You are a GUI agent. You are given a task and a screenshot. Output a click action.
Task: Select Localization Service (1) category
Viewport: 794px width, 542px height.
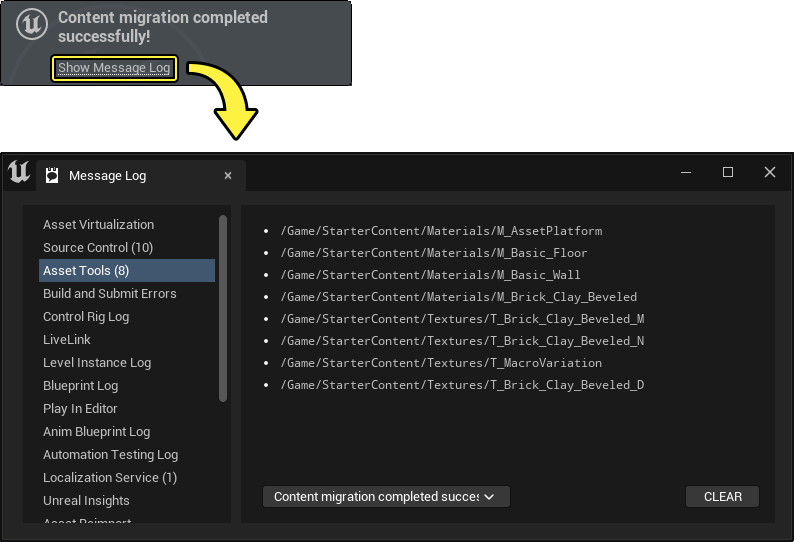click(110, 478)
